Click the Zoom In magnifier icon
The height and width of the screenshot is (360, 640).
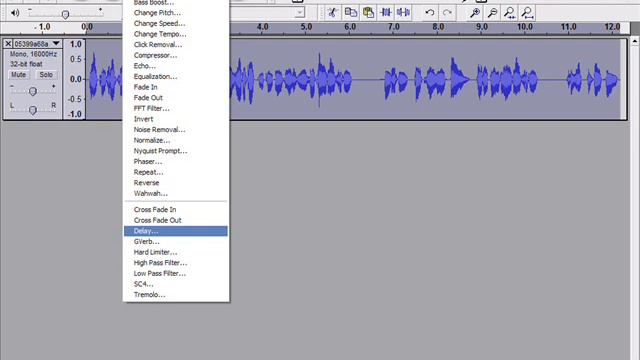pos(474,13)
